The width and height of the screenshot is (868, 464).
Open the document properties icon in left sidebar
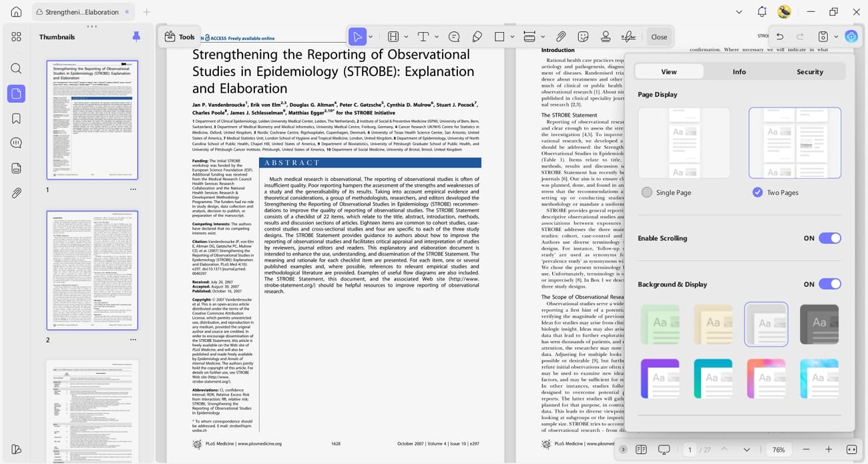[x=16, y=168]
